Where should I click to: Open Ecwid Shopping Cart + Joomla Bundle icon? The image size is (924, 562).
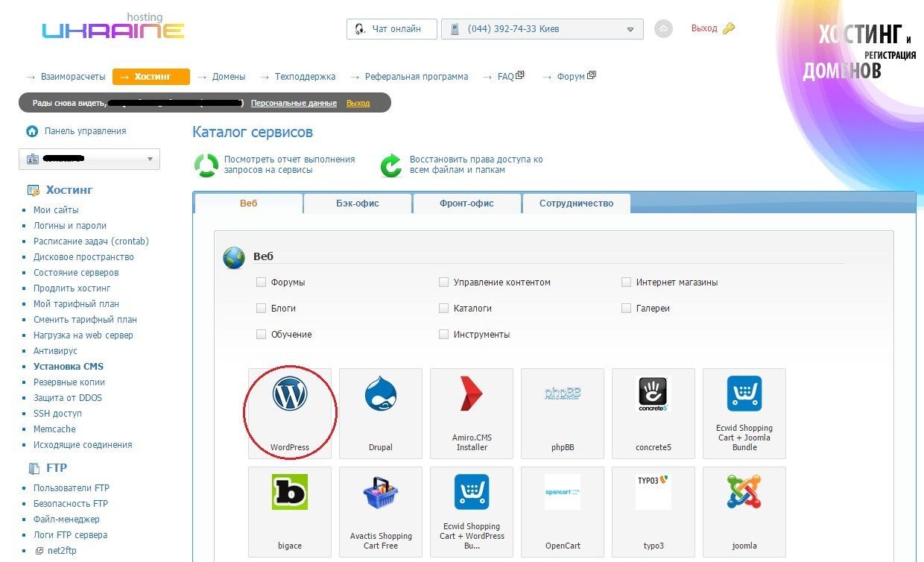pyautogui.click(x=744, y=394)
